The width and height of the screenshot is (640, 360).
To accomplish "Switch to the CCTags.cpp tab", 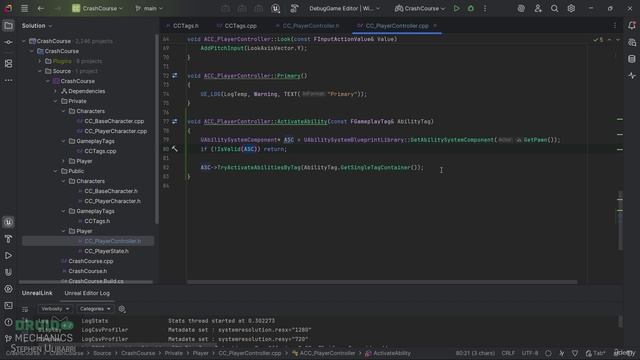I will [x=237, y=26].
